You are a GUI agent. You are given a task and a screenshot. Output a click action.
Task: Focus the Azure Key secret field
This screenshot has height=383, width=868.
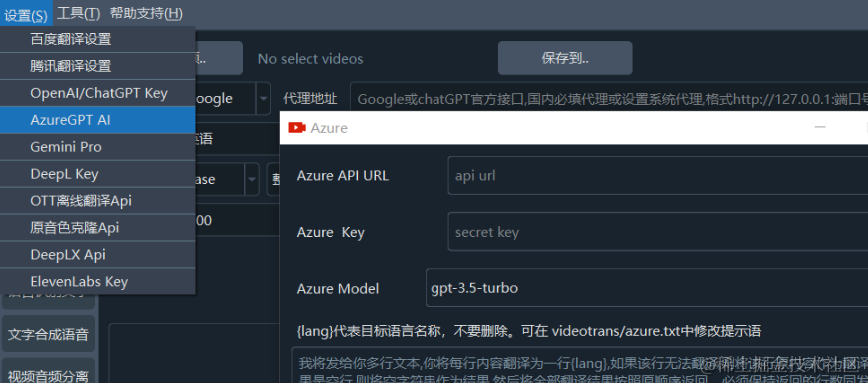click(657, 232)
